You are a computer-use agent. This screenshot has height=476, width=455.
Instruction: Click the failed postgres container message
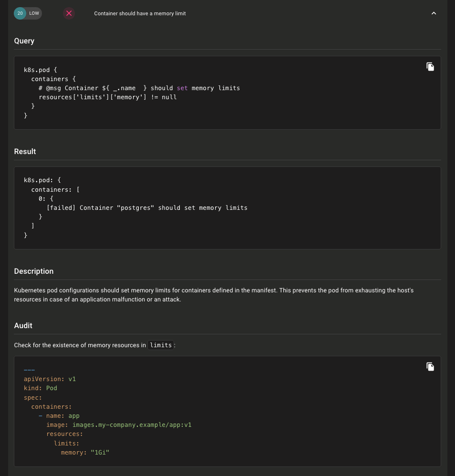[x=147, y=208]
